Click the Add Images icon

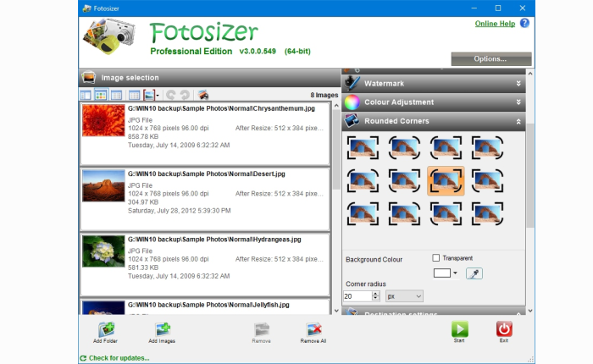point(163,329)
